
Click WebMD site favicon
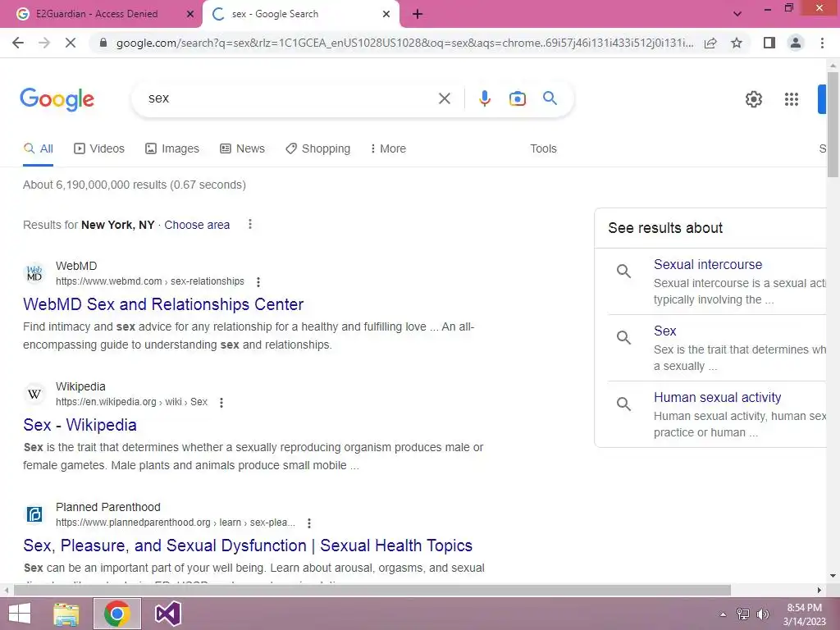pos(34,273)
